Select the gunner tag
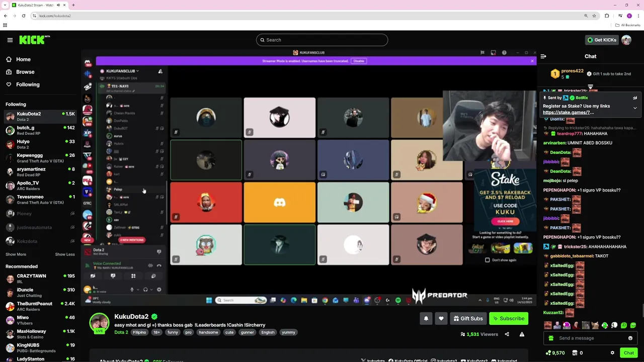Screen dimensions: 644x362 point(247,332)
